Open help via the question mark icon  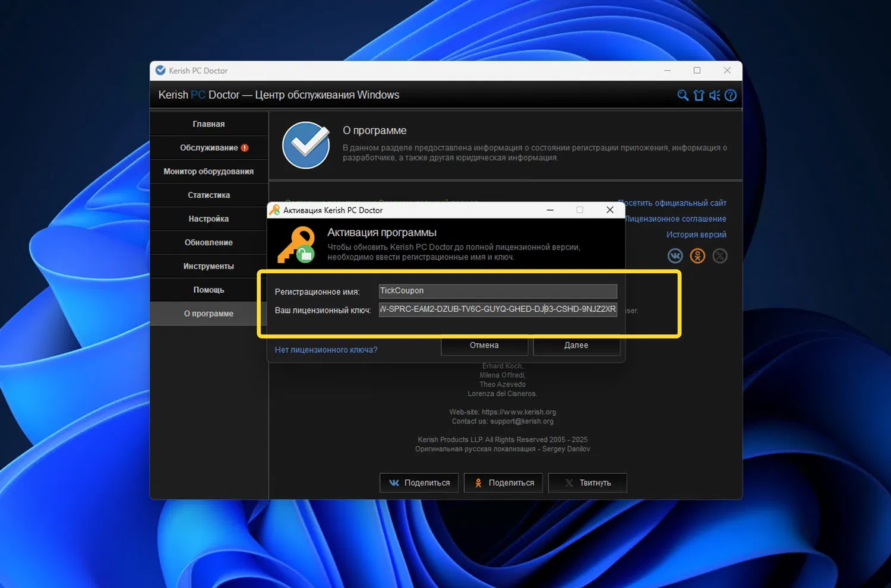[731, 95]
